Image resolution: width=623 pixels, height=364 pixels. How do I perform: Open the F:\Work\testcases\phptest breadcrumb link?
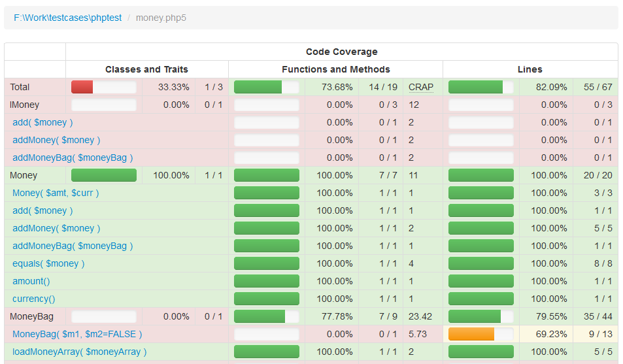coord(67,18)
